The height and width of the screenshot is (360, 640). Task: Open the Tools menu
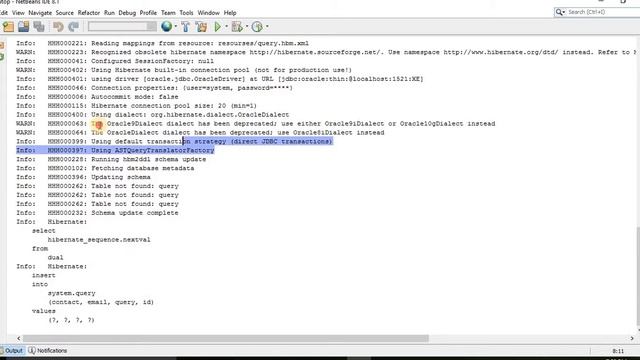(186, 13)
